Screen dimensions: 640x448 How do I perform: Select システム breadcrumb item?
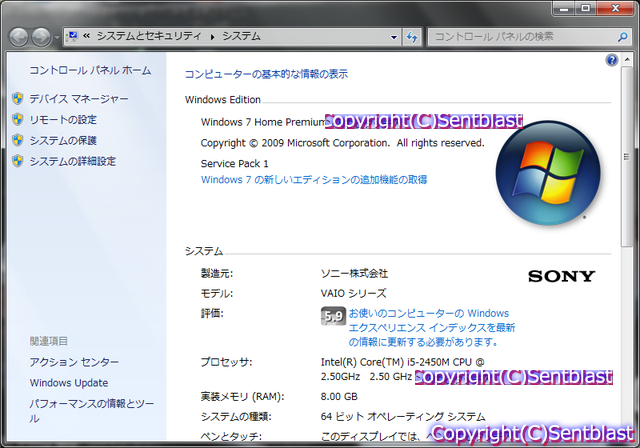[241, 36]
